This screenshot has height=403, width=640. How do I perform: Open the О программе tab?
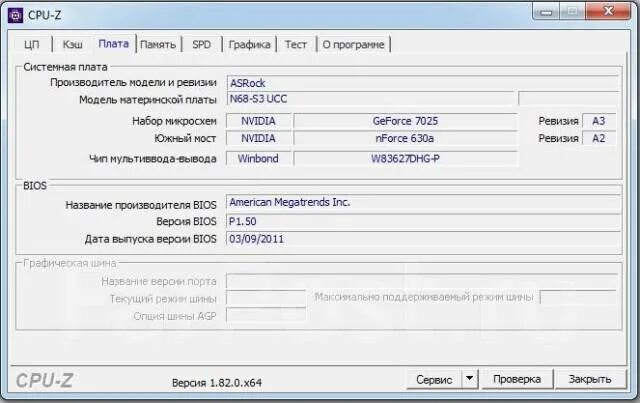pyautogui.click(x=353, y=44)
